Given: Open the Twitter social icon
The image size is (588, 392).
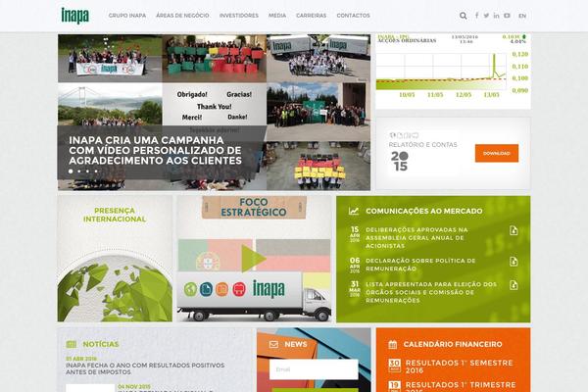Looking at the screenshot, I should [486, 16].
